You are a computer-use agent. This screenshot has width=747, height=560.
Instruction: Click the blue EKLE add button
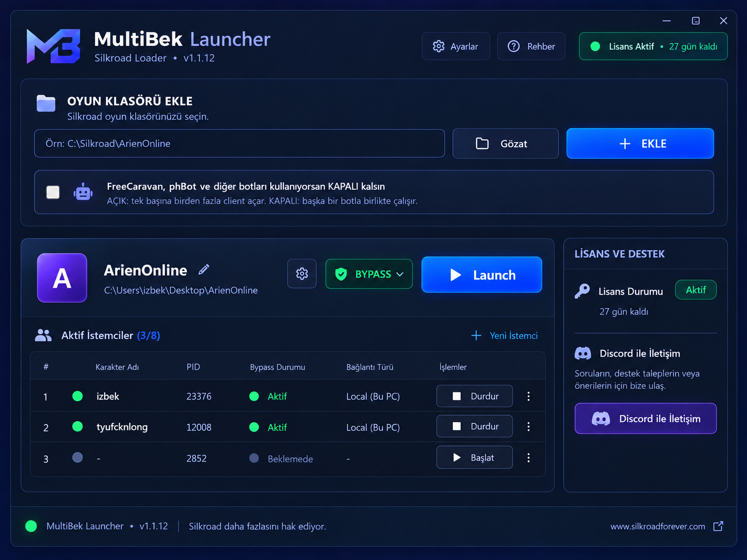click(640, 143)
